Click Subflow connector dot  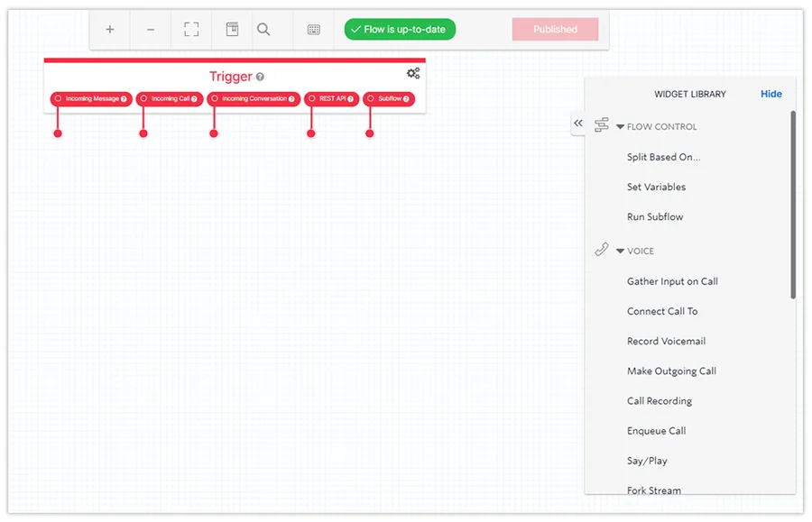coord(370,133)
